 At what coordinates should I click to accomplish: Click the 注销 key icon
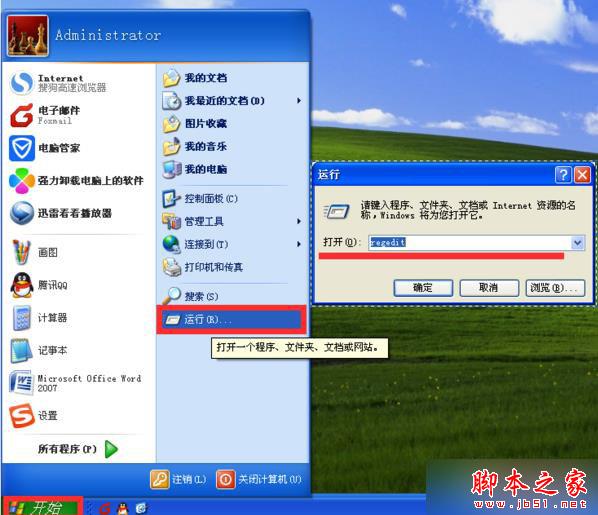(x=160, y=479)
